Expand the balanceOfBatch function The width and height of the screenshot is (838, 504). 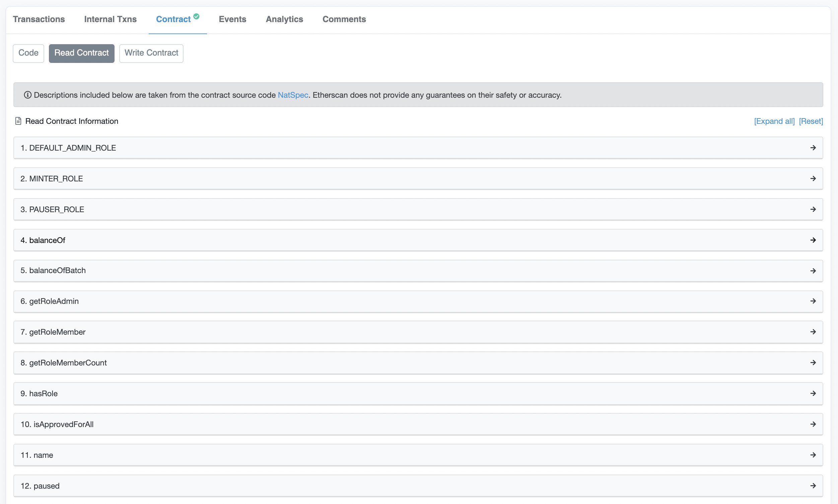(x=418, y=271)
